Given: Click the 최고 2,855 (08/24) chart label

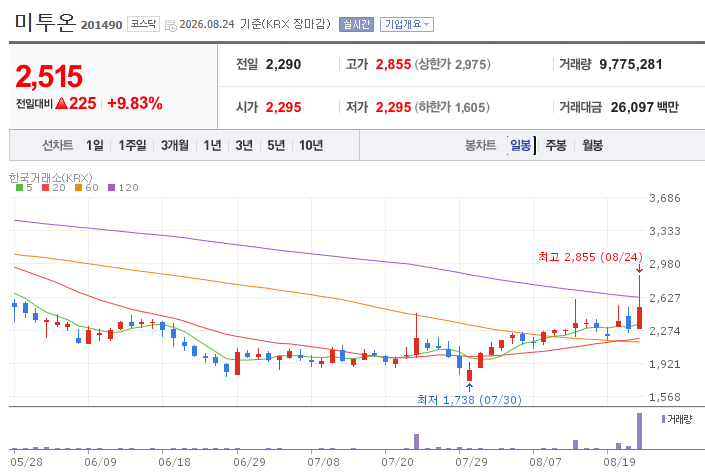Looking at the screenshot, I should (590, 257).
